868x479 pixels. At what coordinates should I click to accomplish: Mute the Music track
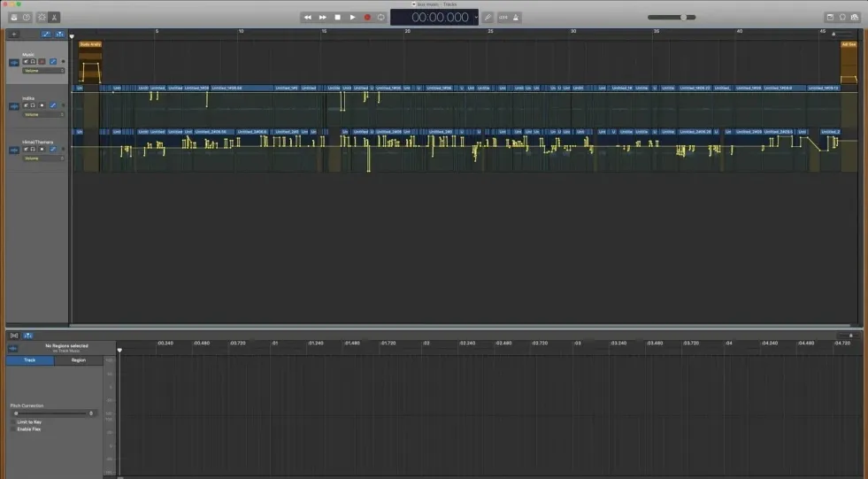26,61
